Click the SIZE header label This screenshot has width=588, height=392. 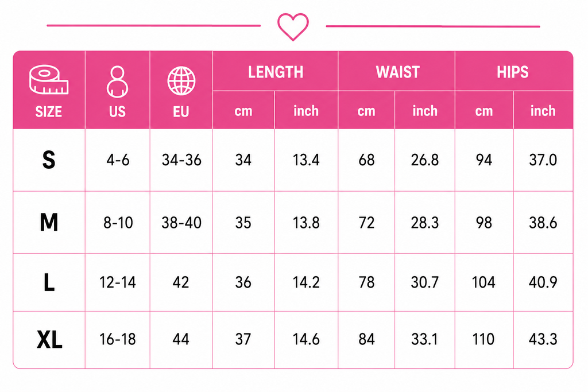point(48,112)
